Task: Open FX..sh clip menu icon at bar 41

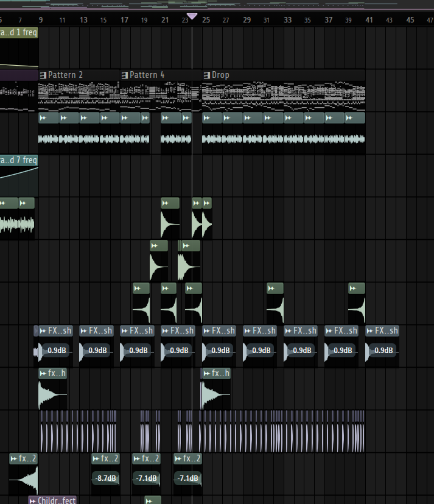Action: 370,331
